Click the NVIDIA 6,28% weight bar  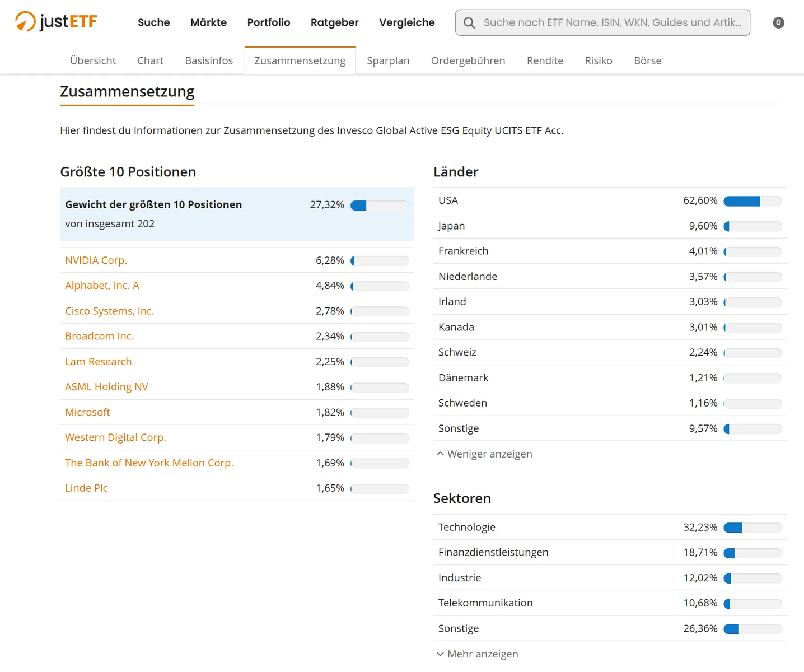tap(380, 261)
